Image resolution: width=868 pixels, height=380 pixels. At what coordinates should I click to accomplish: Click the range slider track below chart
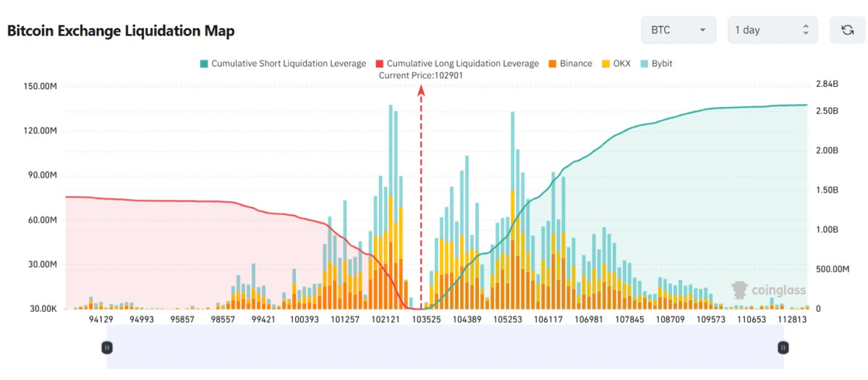[x=444, y=347]
